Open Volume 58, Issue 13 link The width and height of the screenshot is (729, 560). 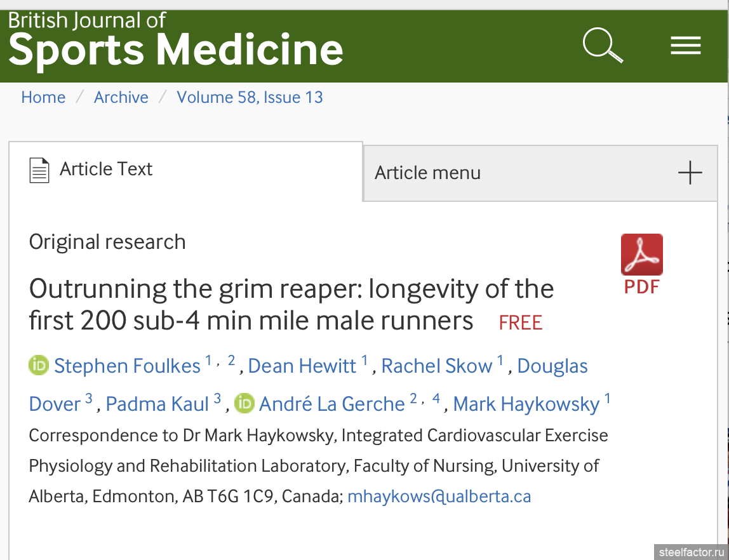coord(250,97)
